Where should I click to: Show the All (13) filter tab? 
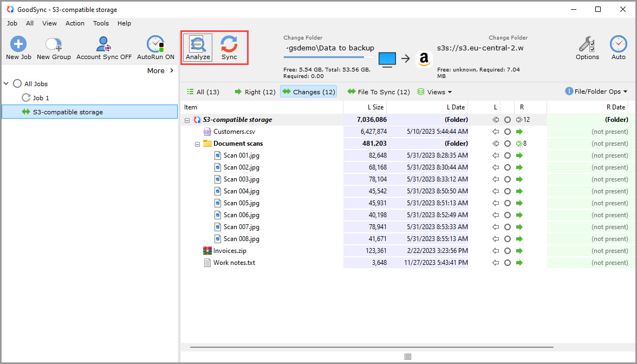tap(203, 92)
